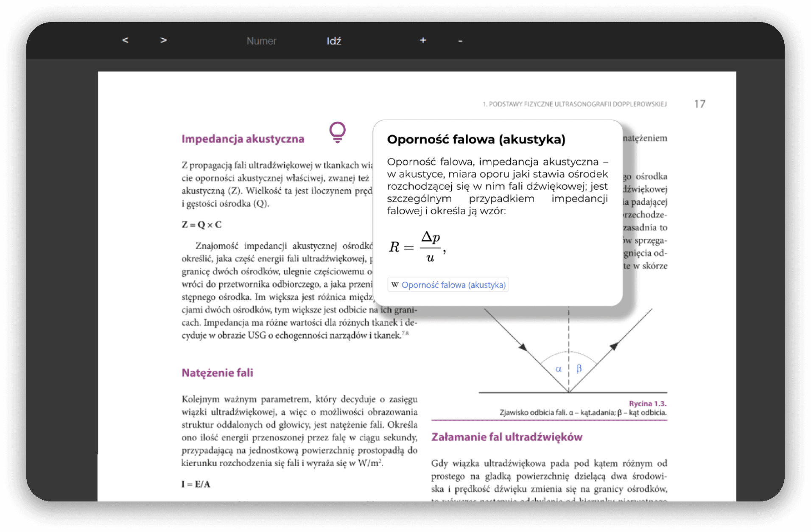Go to the next page arrow
The width and height of the screenshot is (811, 532).
[x=163, y=40]
